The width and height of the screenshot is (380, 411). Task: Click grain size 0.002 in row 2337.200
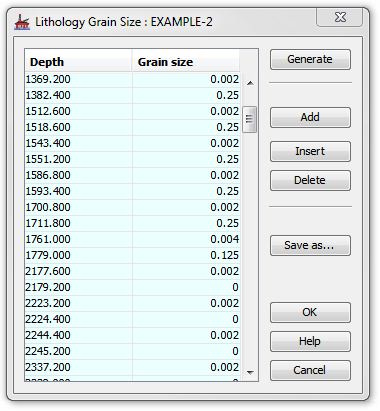pyautogui.click(x=186, y=367)
